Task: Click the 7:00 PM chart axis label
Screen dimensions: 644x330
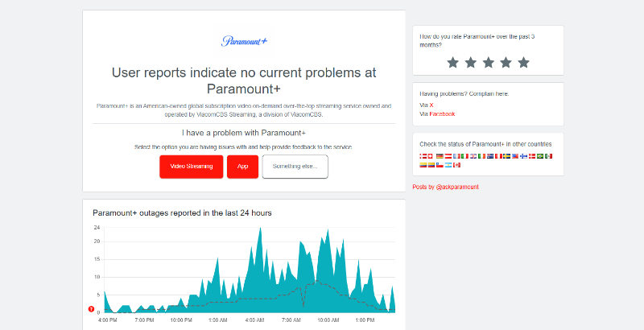Action: coord(145,320)
